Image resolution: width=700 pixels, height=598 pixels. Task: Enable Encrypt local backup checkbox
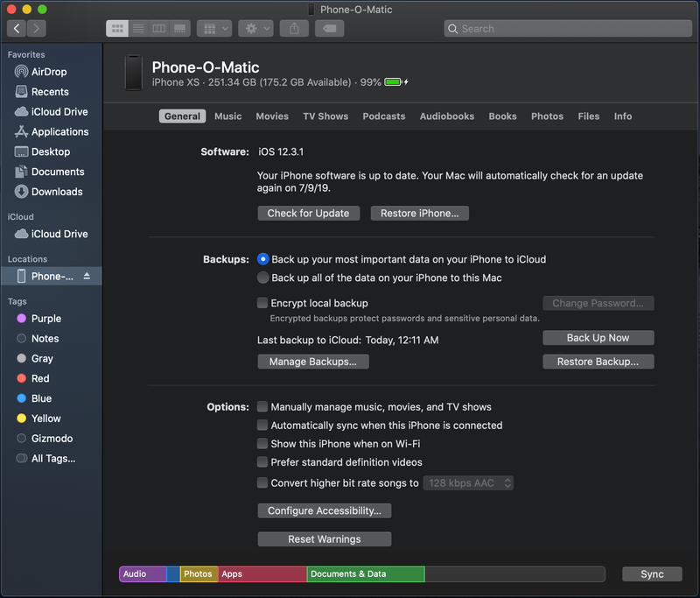[x=262, y=303]
